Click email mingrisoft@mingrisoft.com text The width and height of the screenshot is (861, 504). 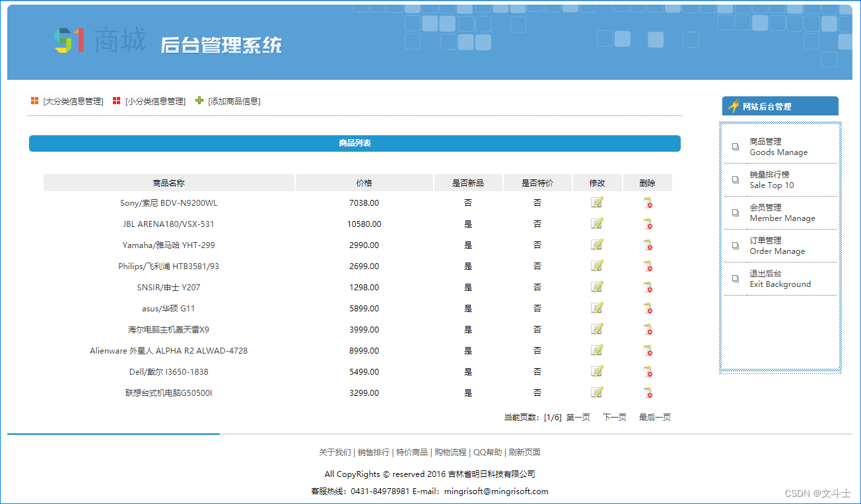(x=496, y=491)
